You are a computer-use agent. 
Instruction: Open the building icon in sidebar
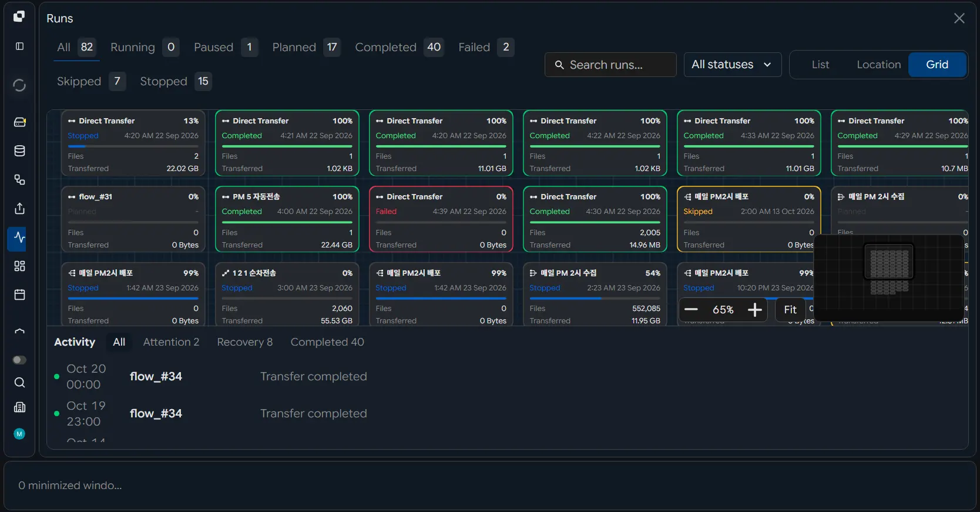pos(19,407)
